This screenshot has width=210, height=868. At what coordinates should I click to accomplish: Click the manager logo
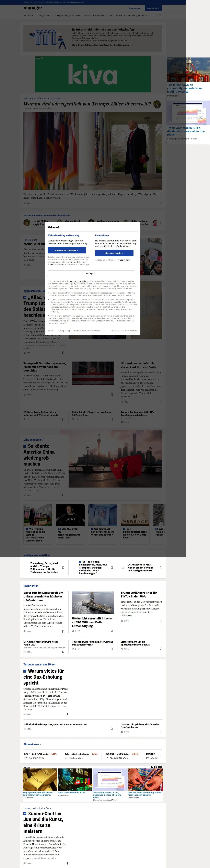coord(33,8)
